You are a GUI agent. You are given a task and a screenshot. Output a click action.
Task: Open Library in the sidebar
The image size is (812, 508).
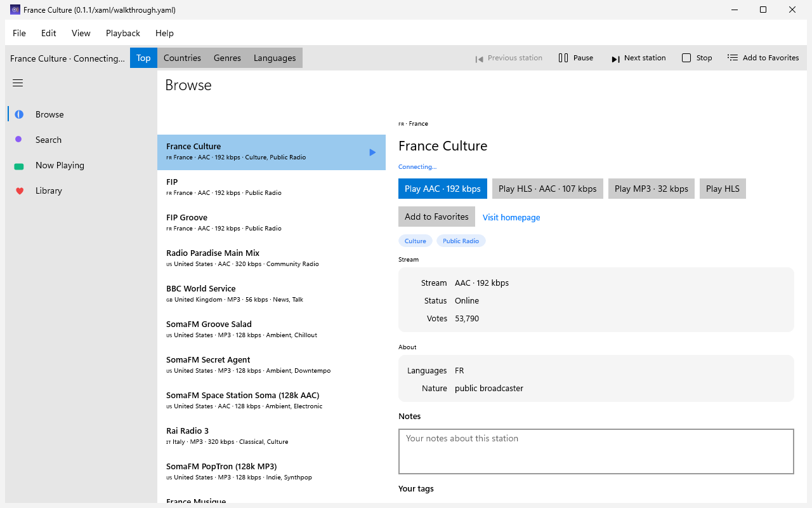81,190
